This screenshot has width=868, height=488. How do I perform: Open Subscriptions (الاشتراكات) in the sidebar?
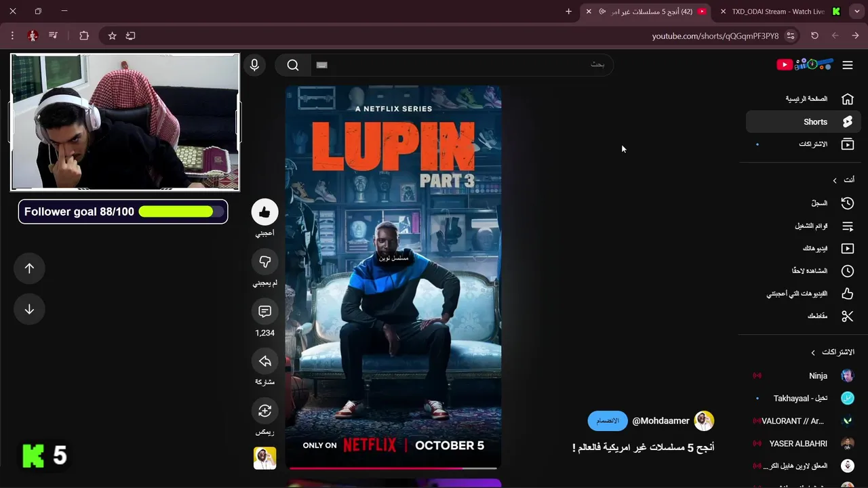click(x=804, y=144)
